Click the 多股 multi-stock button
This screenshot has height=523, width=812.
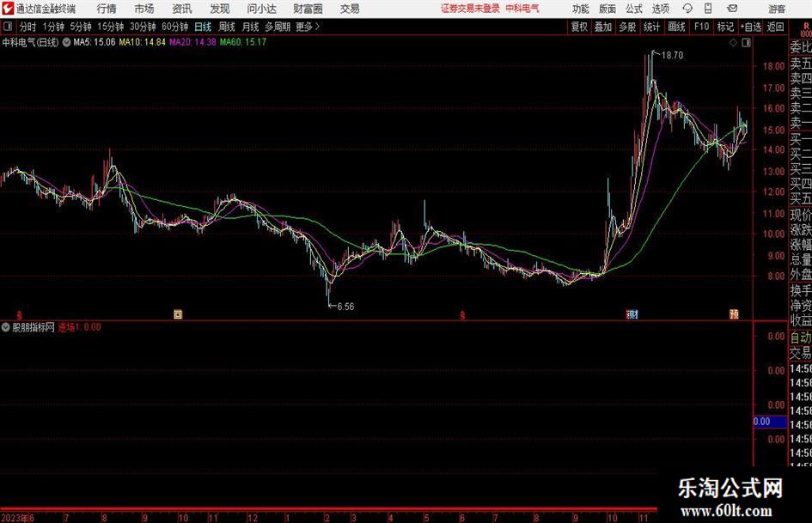click(627, 27)
